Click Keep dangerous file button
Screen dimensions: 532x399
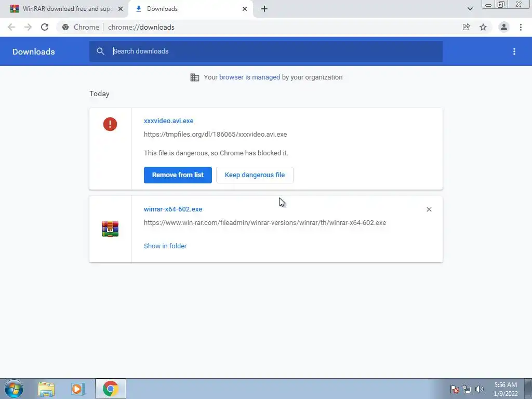(255, 175)
